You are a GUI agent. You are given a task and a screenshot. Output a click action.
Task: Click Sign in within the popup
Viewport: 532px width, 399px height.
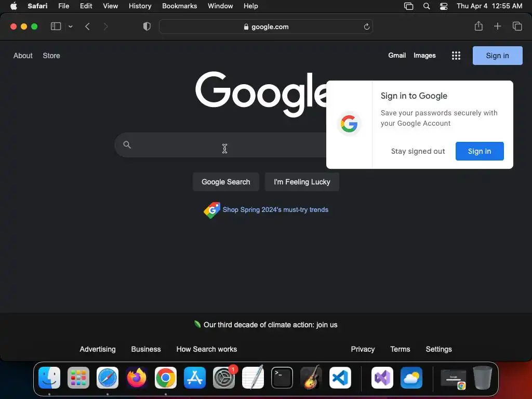[x=480, y=151]
